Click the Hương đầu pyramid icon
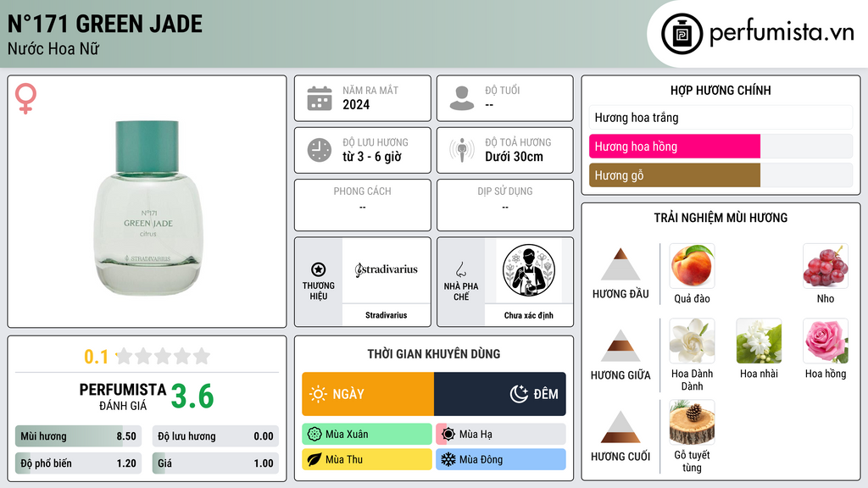Screen dimensions: 868x488 tap(620, 264)
